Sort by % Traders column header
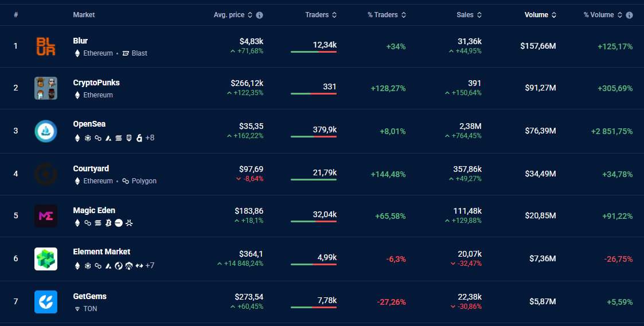Image resolution: width=644 pixels, height=326 pixels. pos(387,15)
